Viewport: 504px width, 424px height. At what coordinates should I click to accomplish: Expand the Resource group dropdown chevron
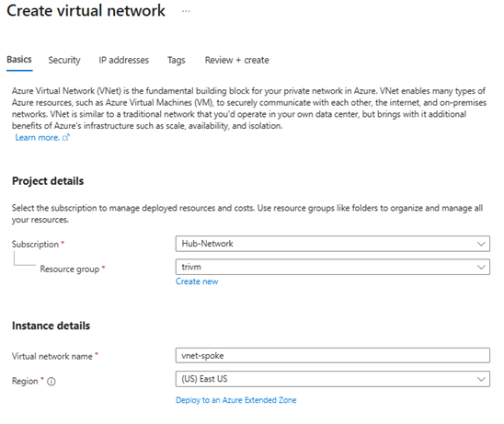[481, 267]
